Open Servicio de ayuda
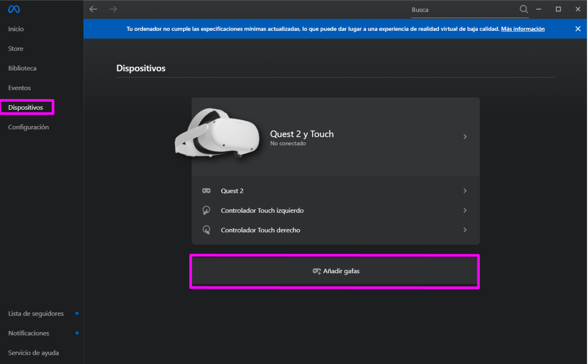 (x=33, y=353)
